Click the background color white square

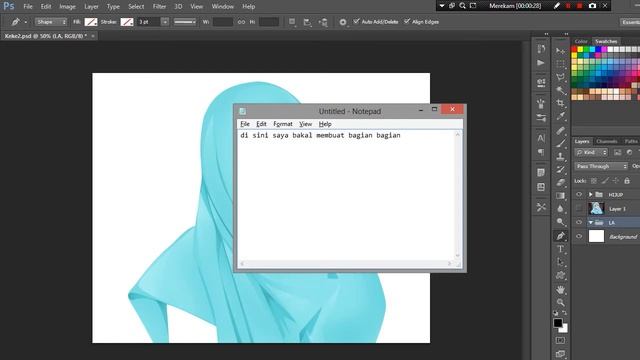tap(564, 329)
